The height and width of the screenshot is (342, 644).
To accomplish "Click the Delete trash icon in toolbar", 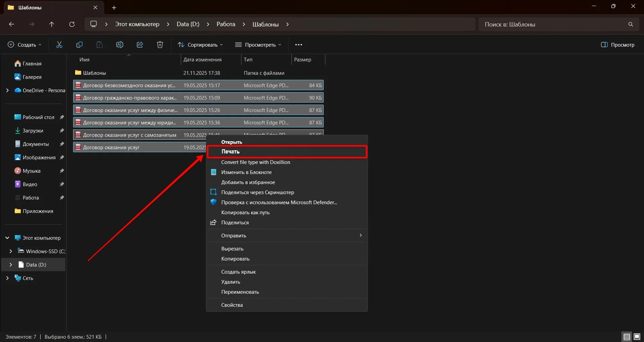I will 160,45.
